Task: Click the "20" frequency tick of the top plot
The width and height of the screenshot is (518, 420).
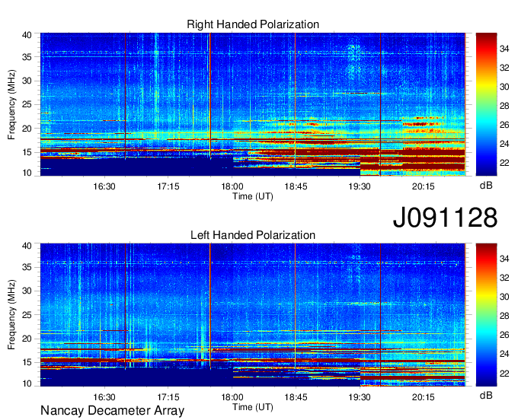Action: point(27,129)
